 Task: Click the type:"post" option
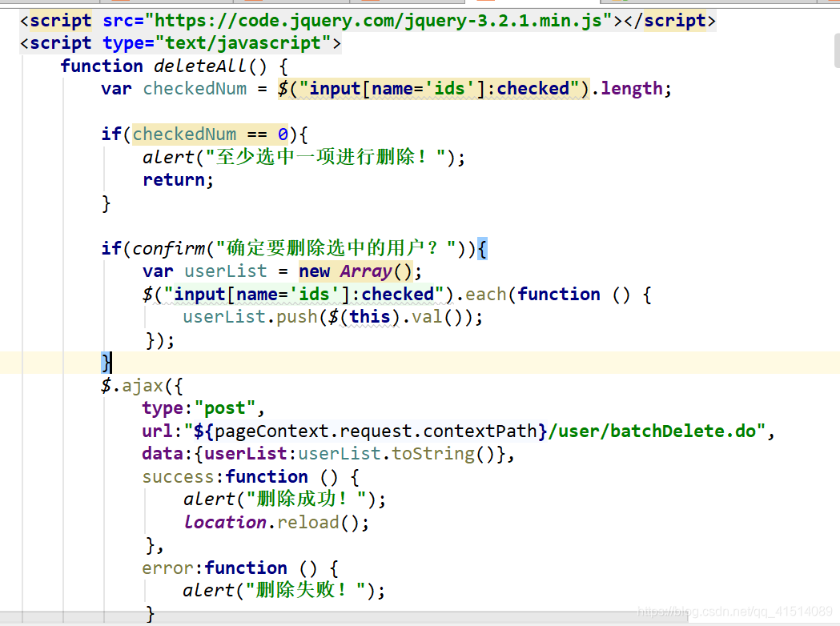(x=199, y=408)
